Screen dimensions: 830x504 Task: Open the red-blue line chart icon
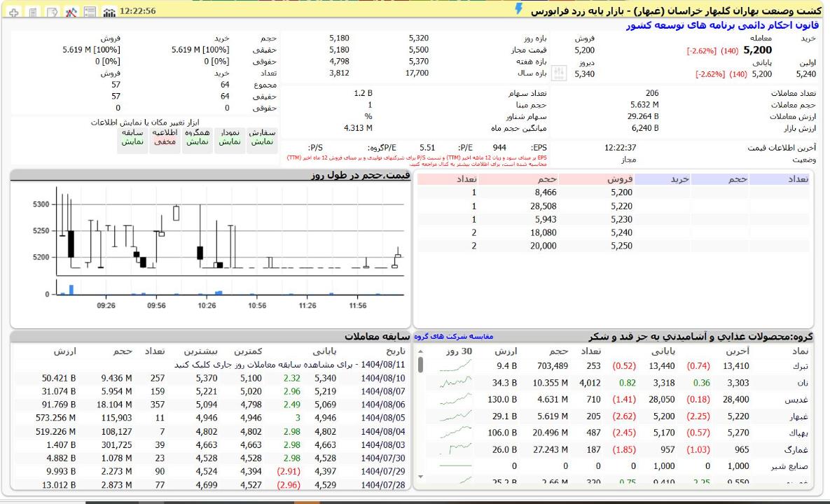[x=71, y=12]
